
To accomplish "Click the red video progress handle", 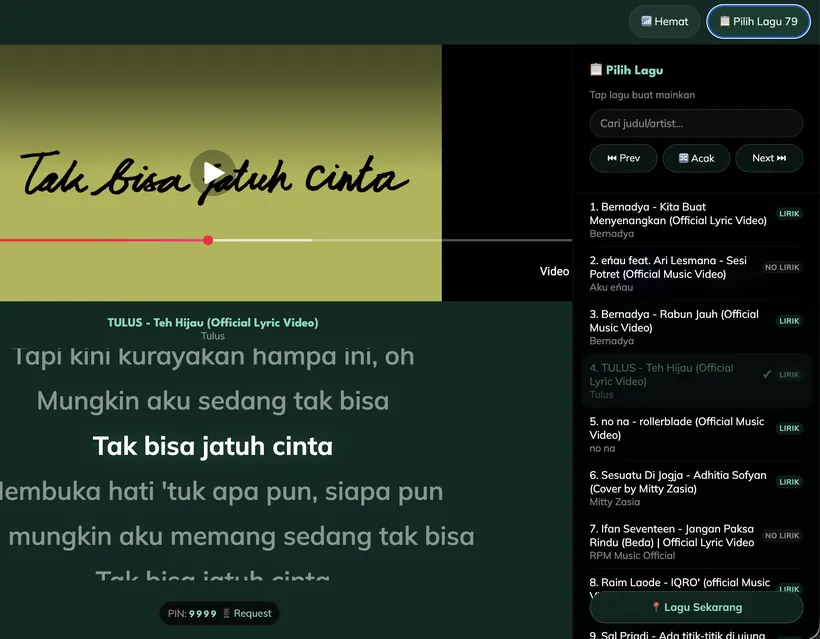I will 208,240.
